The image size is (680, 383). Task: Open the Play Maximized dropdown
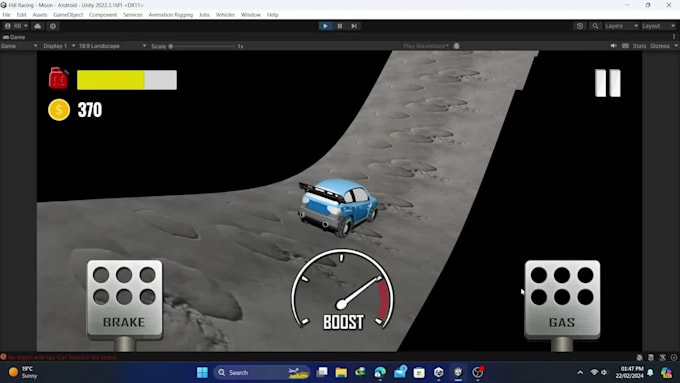click(425, 46)
